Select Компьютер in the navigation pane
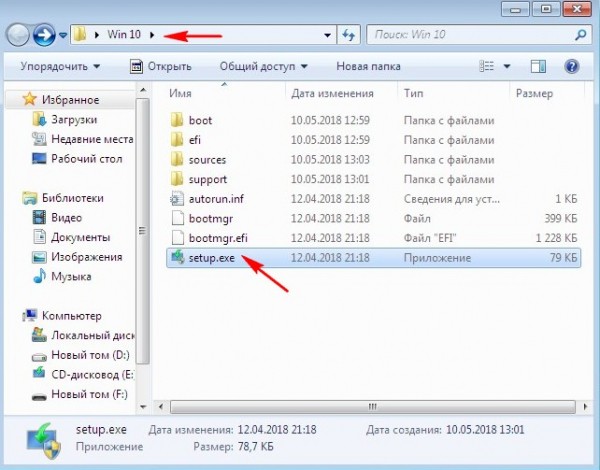This screenshot has height=470, width=600. pos(62,316)
